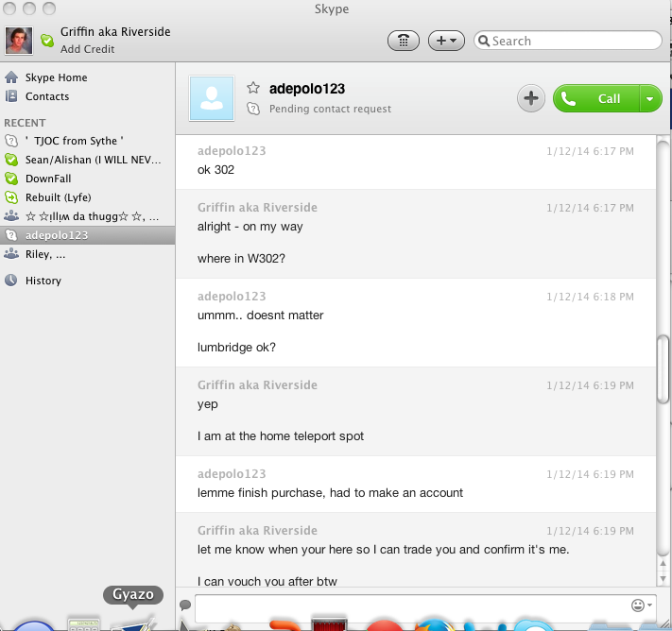The width and height of the screenshot is (672, 631).
Task: Click the status icon next to Rebuilt (Lyfe)
Action: point(11,197)
